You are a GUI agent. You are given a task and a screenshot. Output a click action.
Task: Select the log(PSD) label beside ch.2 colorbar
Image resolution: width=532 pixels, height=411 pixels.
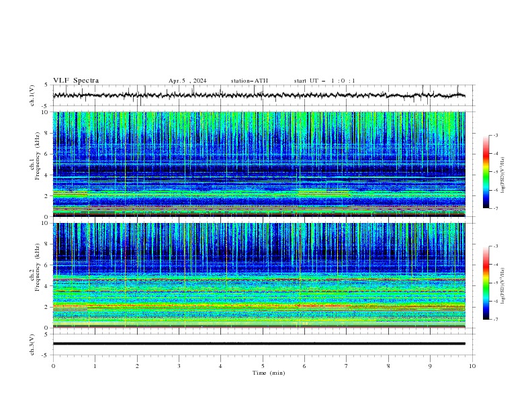pos(502,286)
